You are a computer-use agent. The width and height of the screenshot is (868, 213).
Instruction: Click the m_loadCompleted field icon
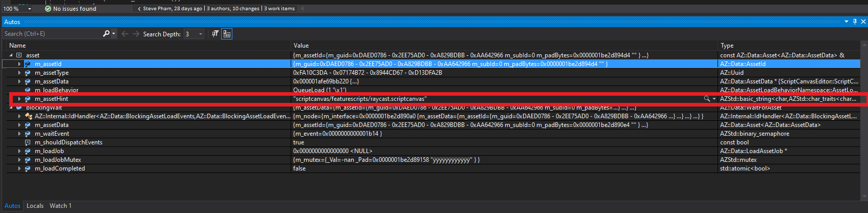[28, 168]
